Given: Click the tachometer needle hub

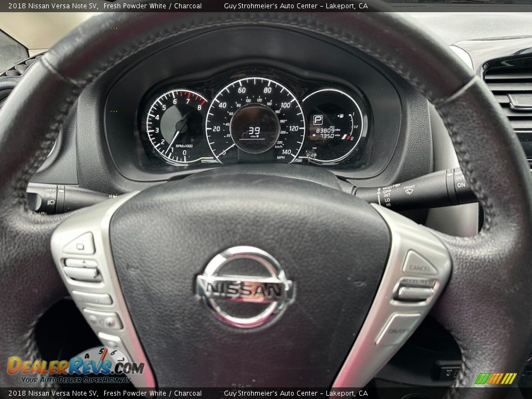Looking at the screenshot, I should tap(182, 127).
